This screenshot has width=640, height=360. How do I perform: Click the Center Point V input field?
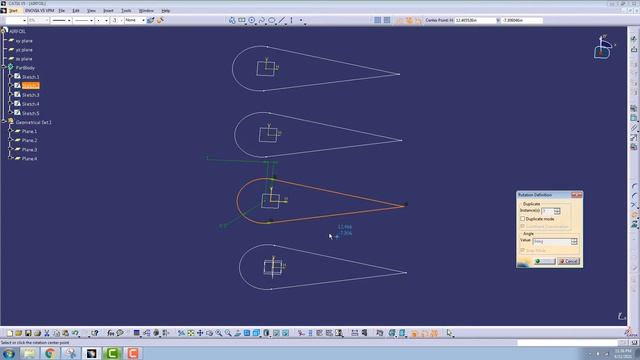point(522,20)
